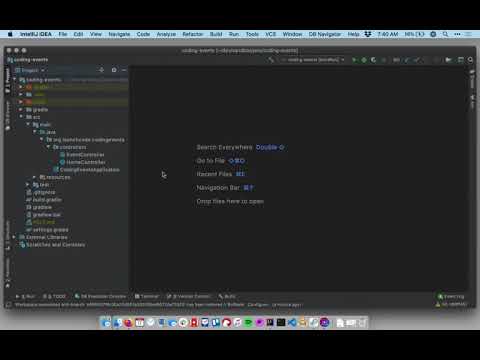Toggle tool window bars icon in status bar corner
This screenshot has width=480, height=360.
(9, 305)
